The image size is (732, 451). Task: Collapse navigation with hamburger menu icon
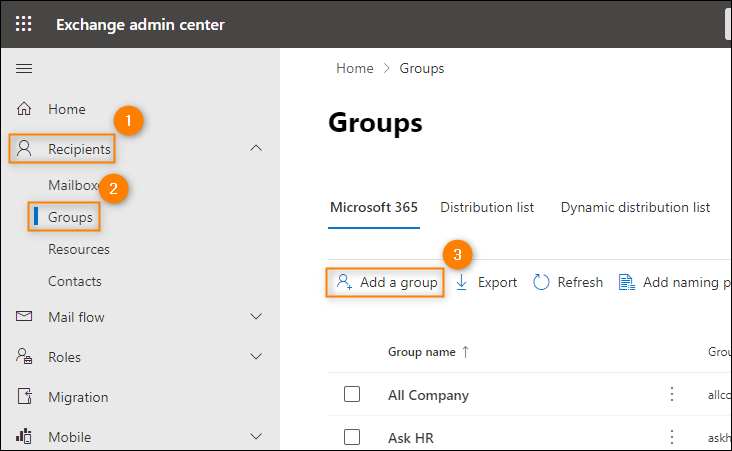(24, 69)
